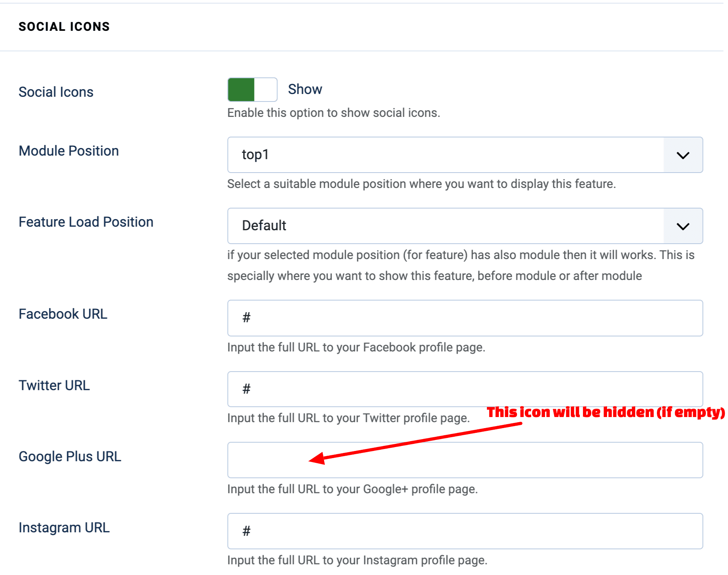Click the red 'This icon will be hidden' note

tap(605, 412)
